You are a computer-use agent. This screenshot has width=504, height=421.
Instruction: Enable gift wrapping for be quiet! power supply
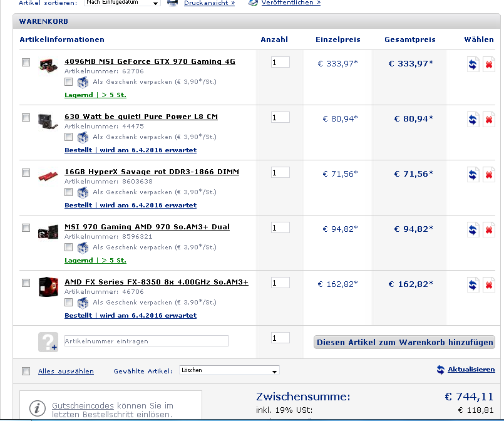click(x=68, y=137)
